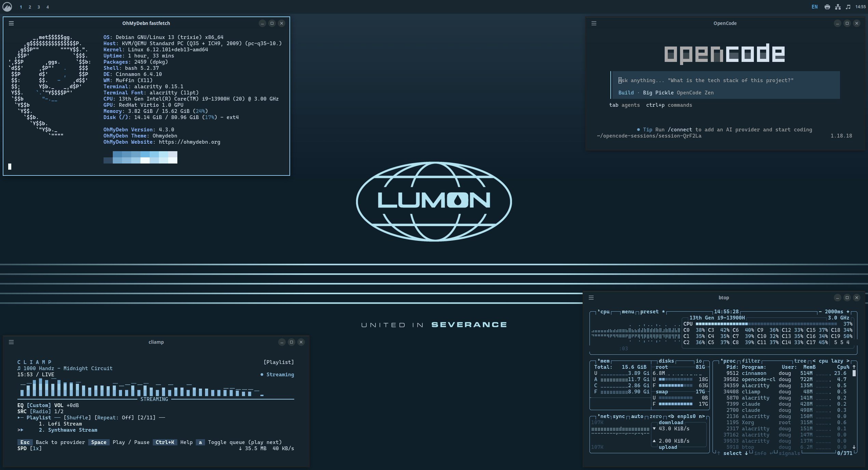Maximize the btop window

click(847, 298)
